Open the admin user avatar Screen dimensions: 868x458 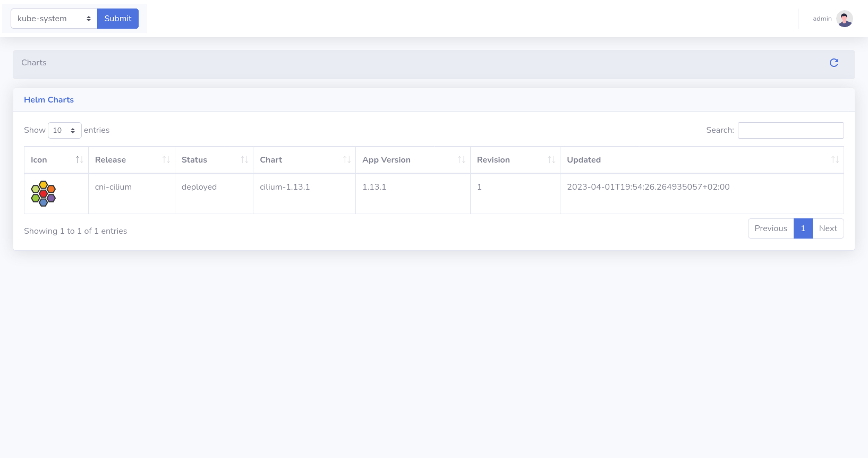click(844, 19)
